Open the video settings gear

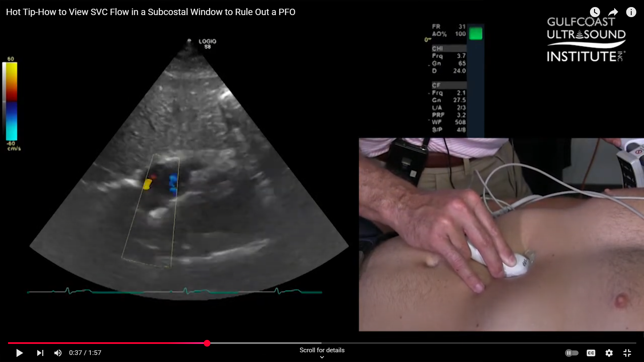pos(609,353)
